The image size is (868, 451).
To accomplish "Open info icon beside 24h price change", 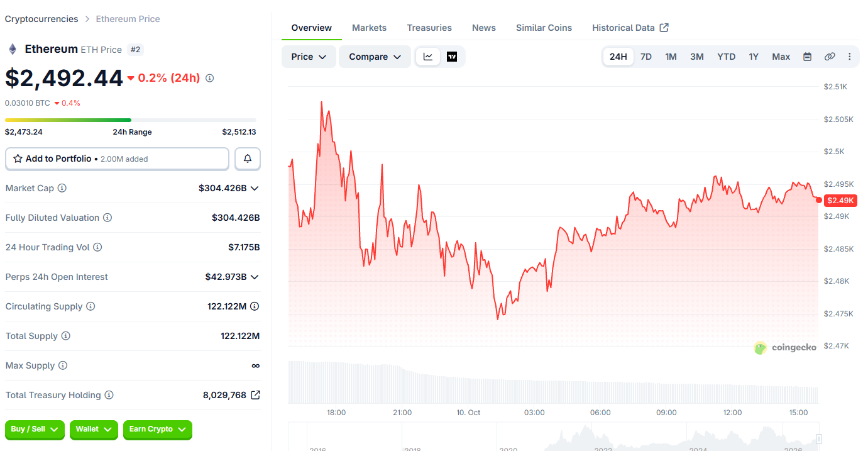I will (x=210, y=78).
